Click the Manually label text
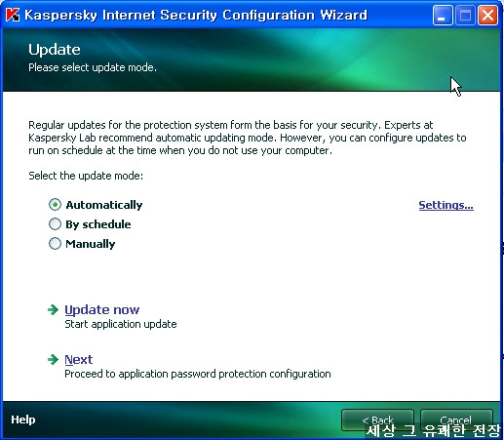 pyautogui.click(x=91, y=244)
